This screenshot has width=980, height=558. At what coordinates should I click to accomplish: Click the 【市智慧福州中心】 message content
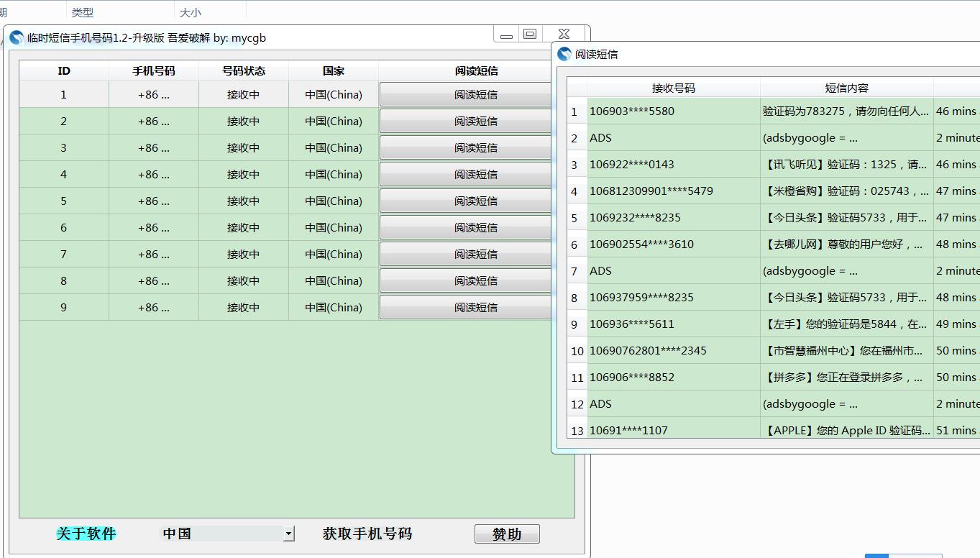coord(846,351)
